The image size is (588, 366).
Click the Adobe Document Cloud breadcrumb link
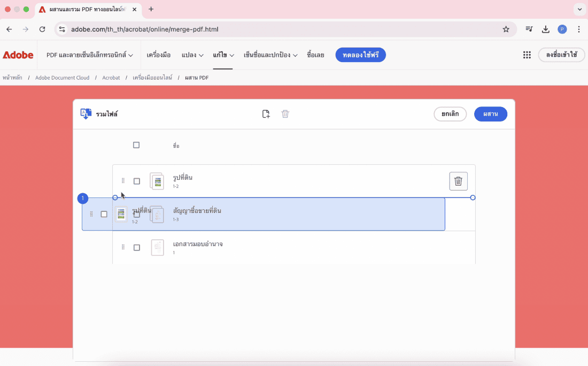(x=62, y=78)
